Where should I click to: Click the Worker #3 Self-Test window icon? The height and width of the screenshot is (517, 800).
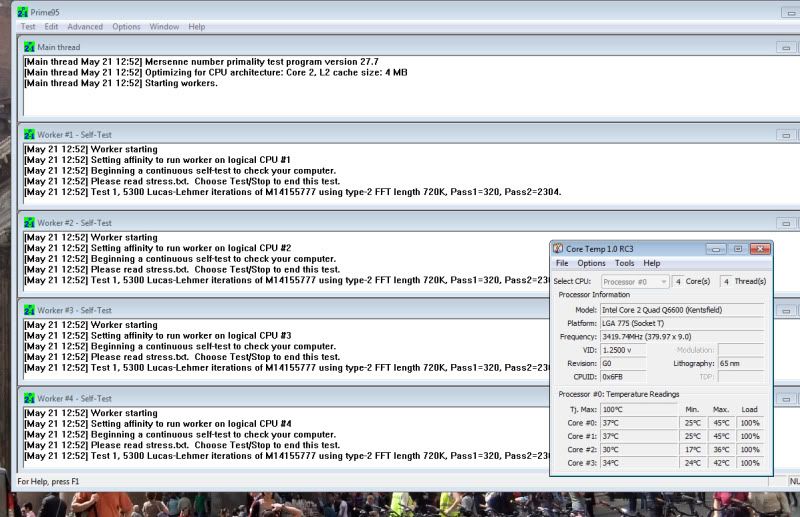(29, 310)
